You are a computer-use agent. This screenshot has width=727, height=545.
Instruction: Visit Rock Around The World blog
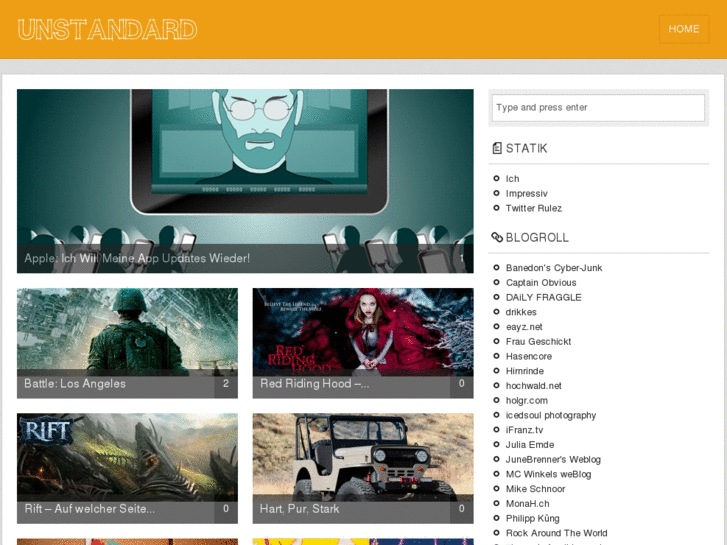point(556,533)
